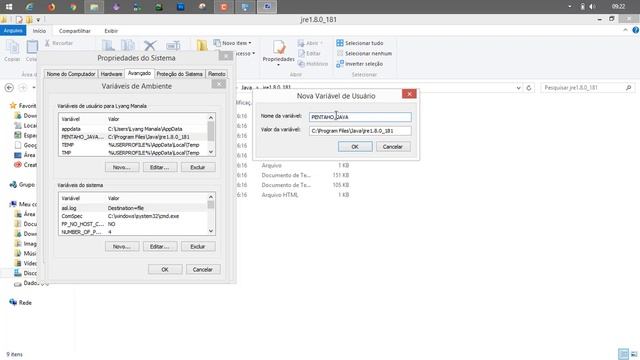Click Editar under user variables
Viewport: 640px width, 360px height.
pyautogui.click(x=160, y=167)
